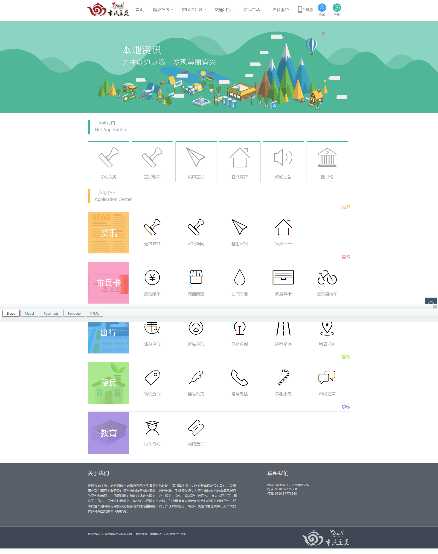Image resolution: width=438 pixels, height=554 pixels.
Task: Click the white snail logo in footer
Action: [x=326, y=537]
